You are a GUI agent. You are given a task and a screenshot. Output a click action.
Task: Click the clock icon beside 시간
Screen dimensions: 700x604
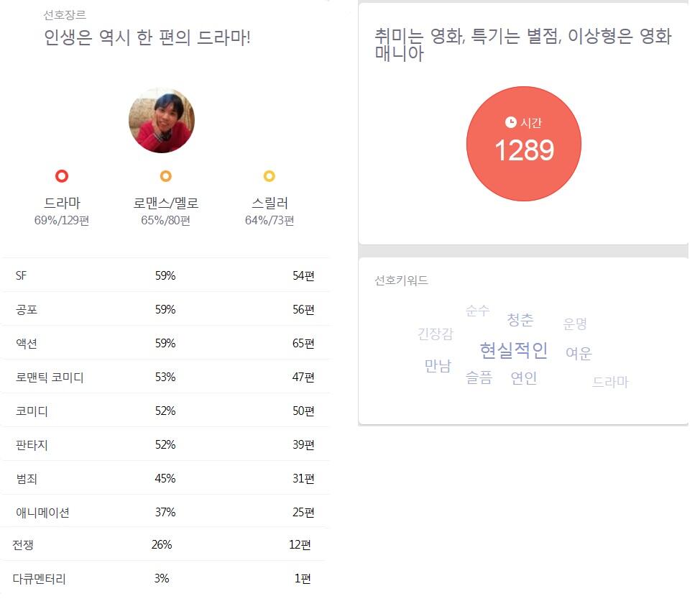pyautogui.click(x=510, y=122)
